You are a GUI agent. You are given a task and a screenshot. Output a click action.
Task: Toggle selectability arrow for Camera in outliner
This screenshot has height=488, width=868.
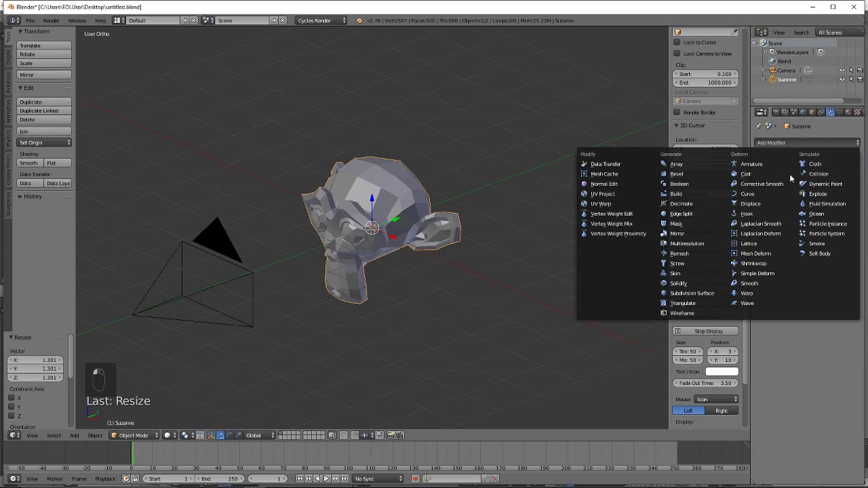tap(851, 70)
